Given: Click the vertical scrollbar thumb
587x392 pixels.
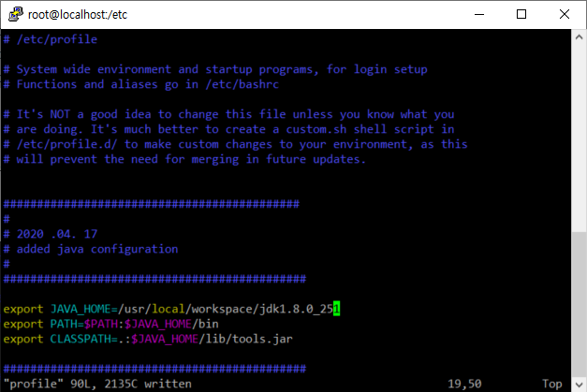Looking at the screenshot, I should coord(579,304).
